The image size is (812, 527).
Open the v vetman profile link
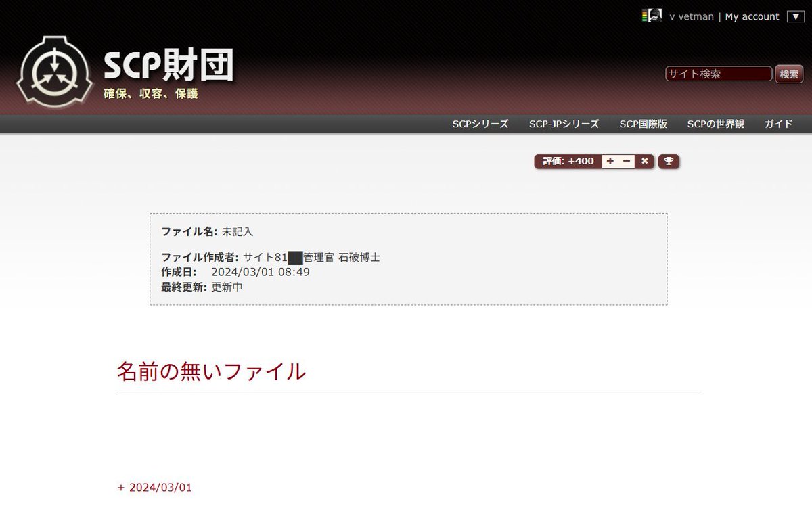692,16
